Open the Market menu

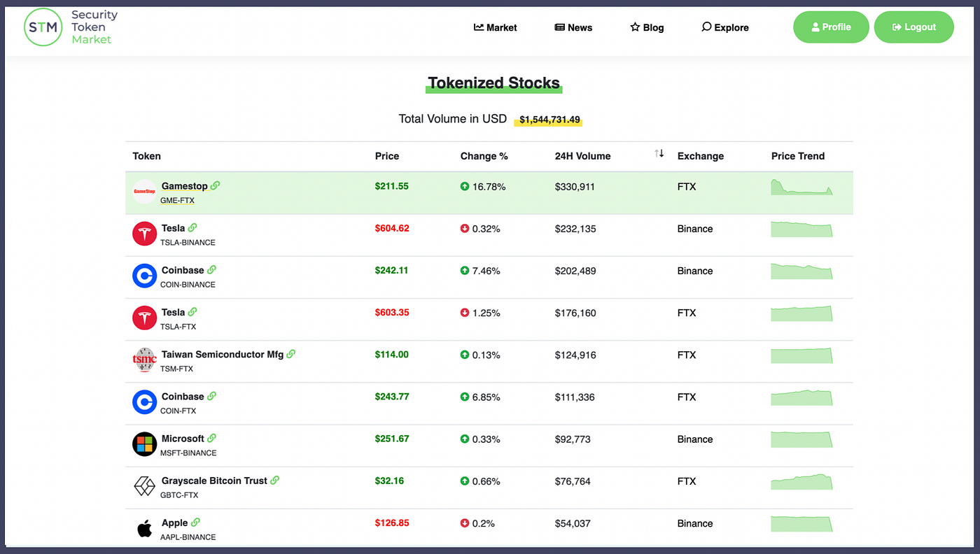(496, 27)
